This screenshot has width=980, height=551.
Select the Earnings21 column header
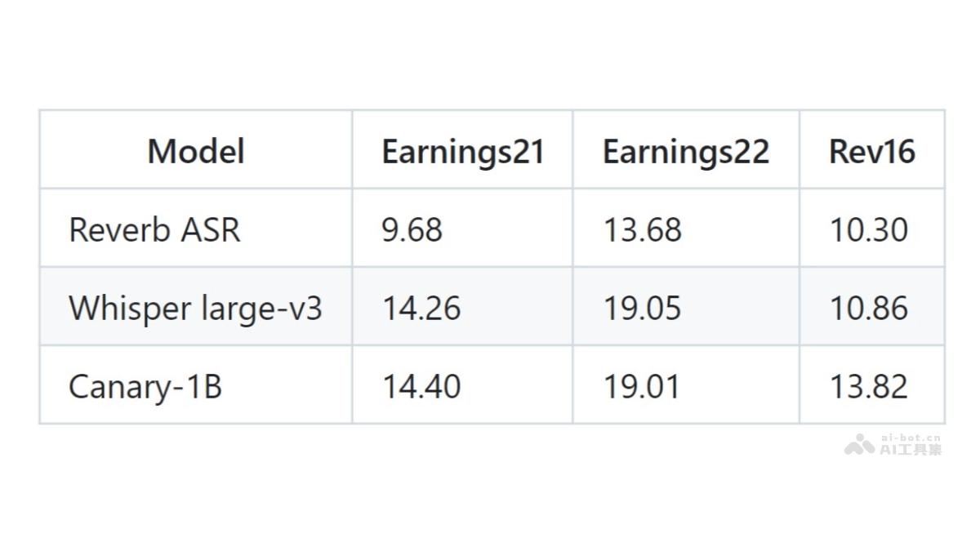click(463, 151)
